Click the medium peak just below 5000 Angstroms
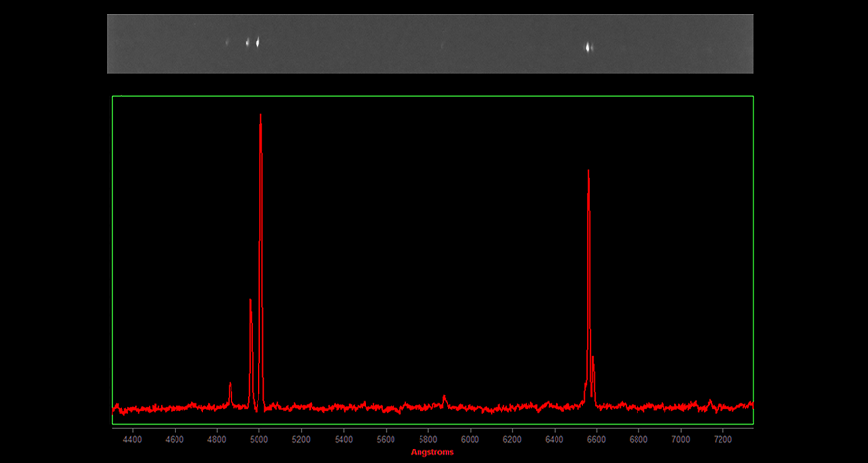 [250, 302]
